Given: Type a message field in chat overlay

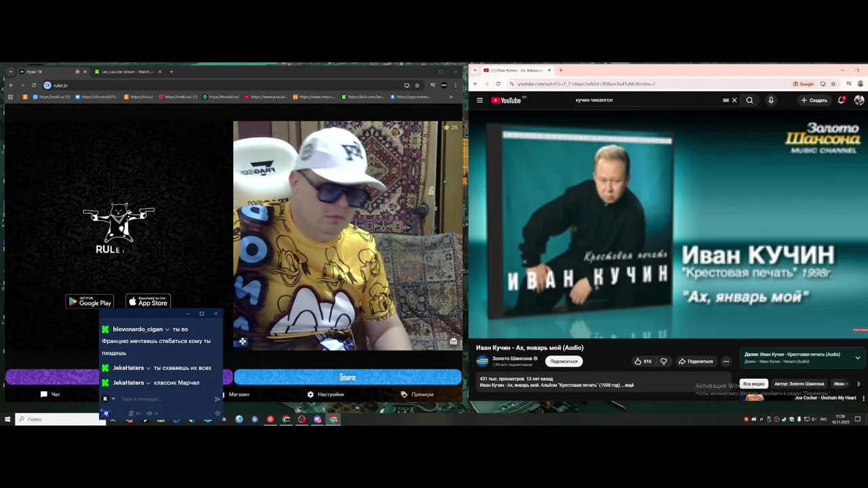Looking at the screenshot, I should pyautogui.click(x=166, y=399).
